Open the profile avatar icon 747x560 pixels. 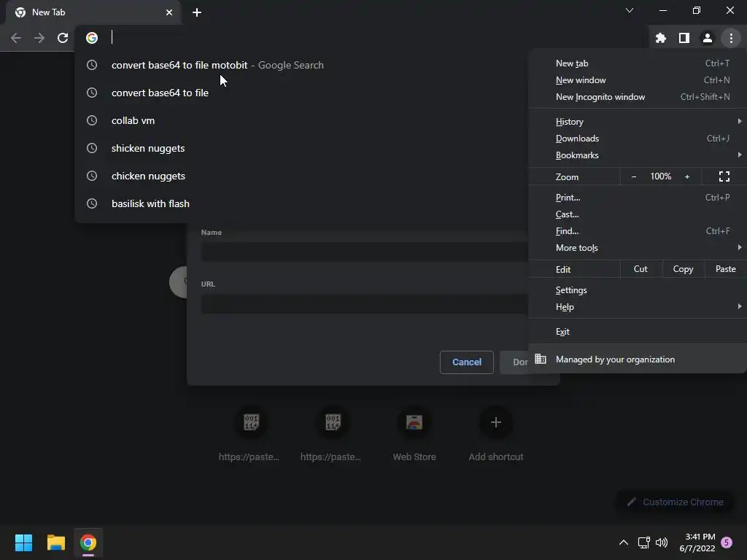(x=708, y=38)
